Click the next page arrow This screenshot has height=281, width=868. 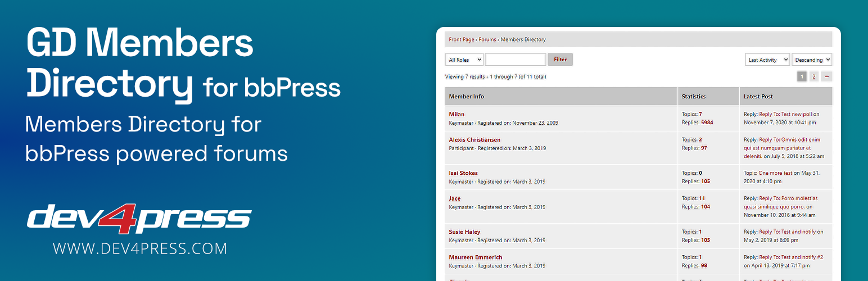tap(826, 76)
